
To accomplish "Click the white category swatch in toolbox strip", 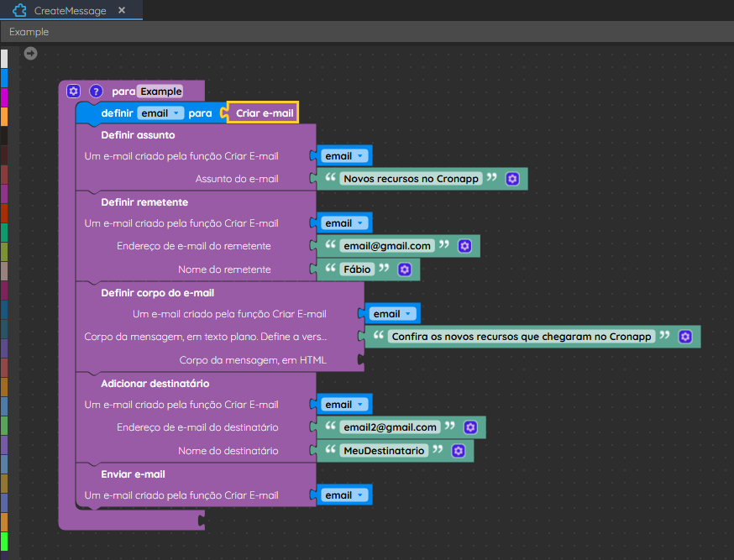I will [x=4, y=59].
